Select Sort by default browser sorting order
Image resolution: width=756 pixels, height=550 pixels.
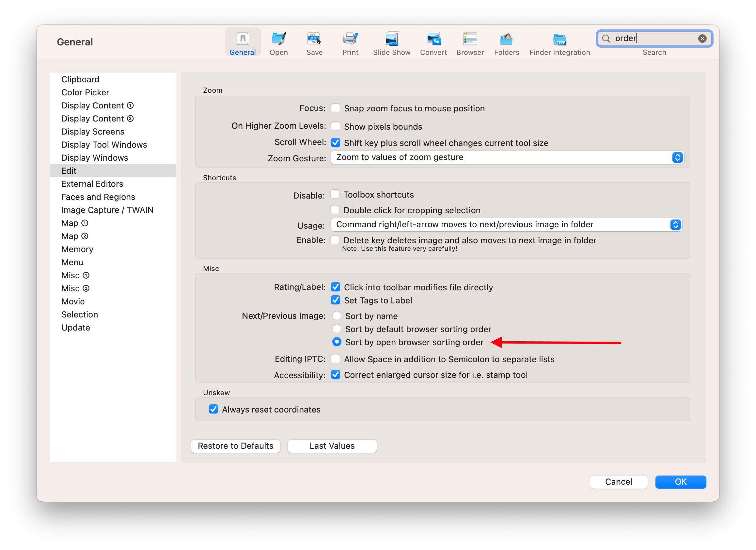pos(337,329)
